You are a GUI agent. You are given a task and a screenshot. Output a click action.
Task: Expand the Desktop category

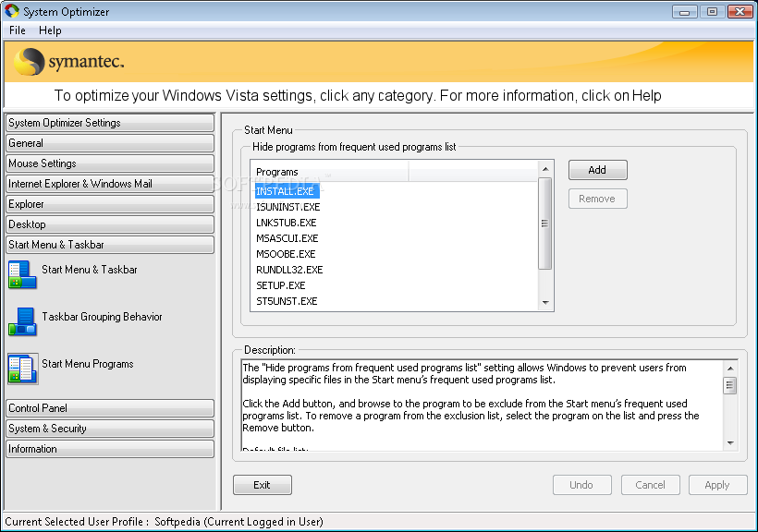coord(110,224)
